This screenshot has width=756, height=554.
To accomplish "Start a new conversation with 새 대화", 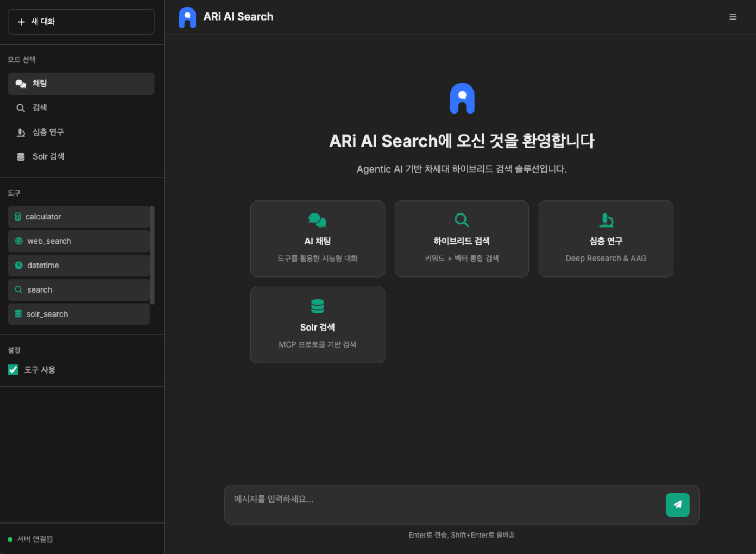I will (x=80, y=22).
